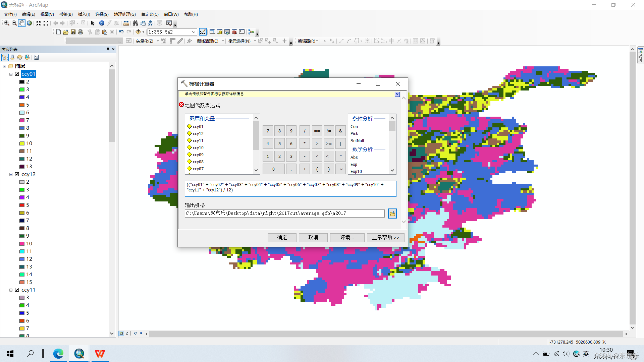
Task: Toggle ccy01 layer visibility checkbox
Action: click(x=17, y=74)
